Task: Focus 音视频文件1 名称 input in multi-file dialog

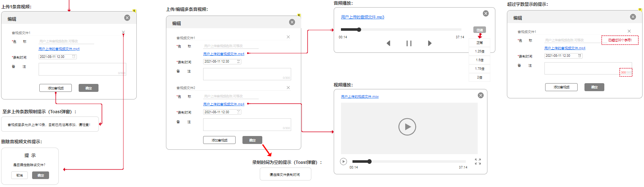Action: pos(231,46)
